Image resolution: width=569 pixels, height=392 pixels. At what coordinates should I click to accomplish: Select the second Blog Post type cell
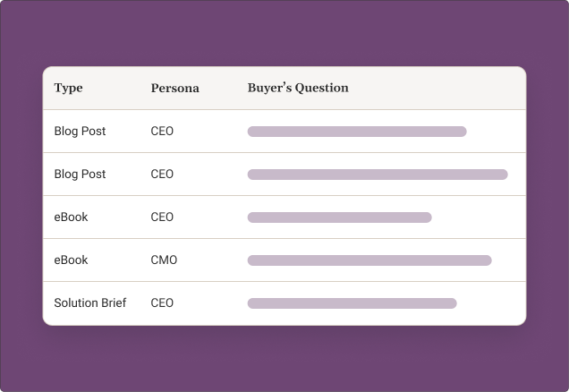80,175
